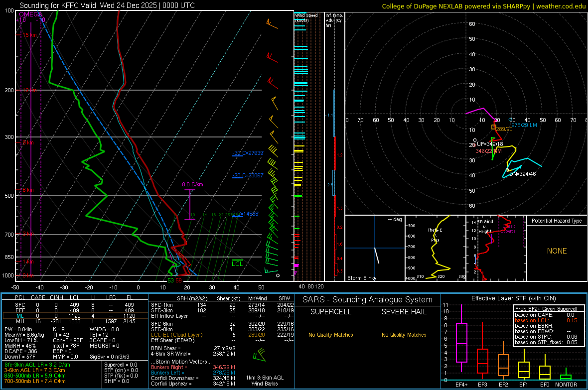Click the DN=324/46 hodograph label

coord(522,174)
